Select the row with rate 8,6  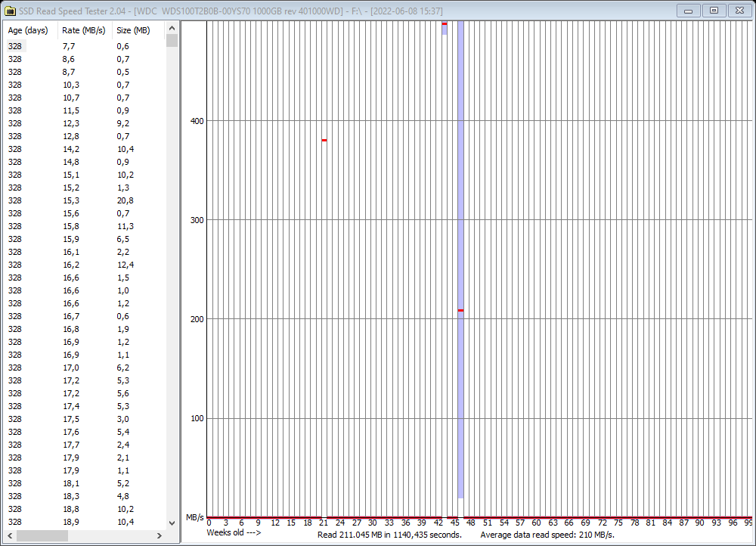(x=85, y=59)
